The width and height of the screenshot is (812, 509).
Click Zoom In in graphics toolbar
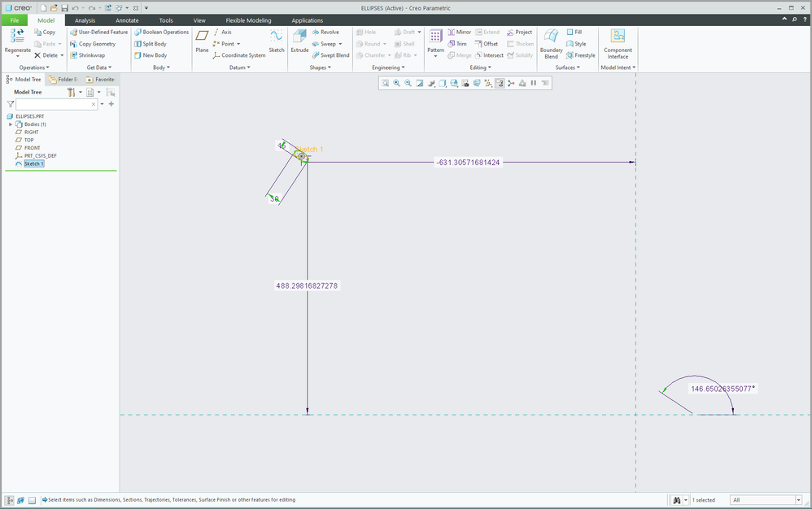[x=396, y=83]
